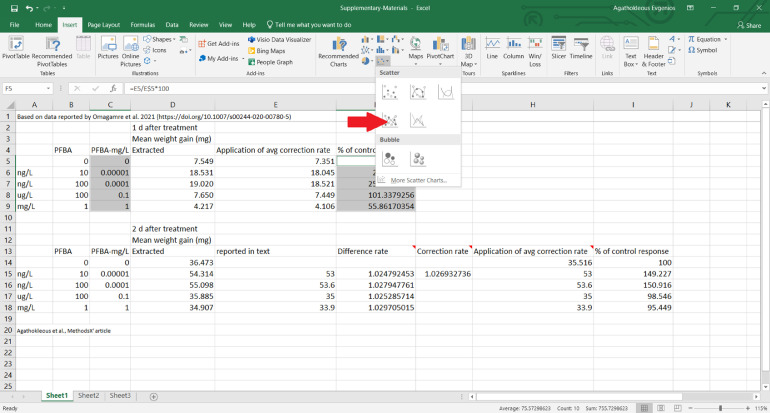Click the Share button
The height and width of the screenshot is (413, 770).
pos(749,25)
